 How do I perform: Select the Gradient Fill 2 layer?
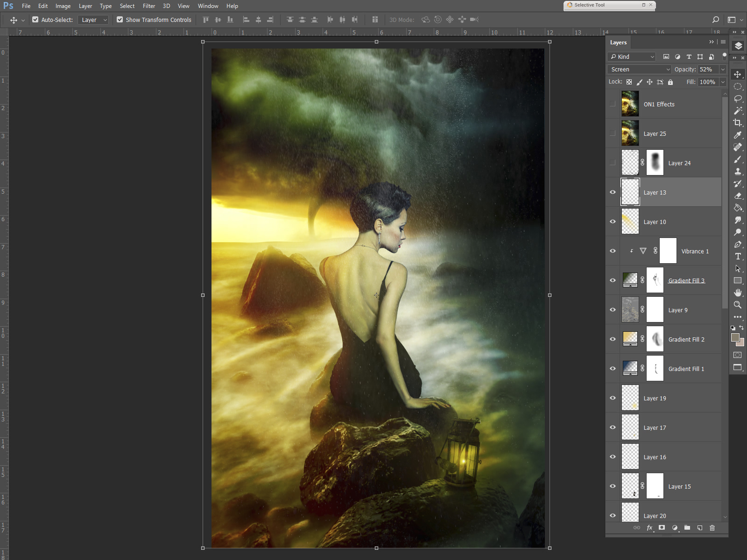[686, 339]
